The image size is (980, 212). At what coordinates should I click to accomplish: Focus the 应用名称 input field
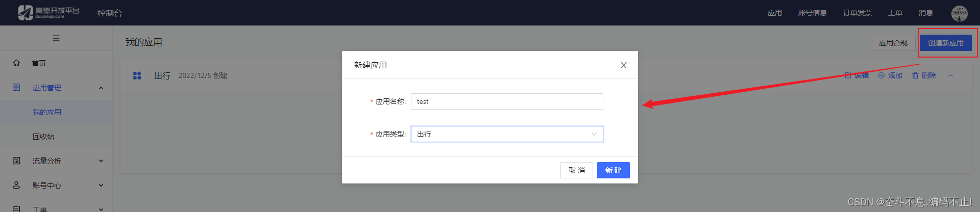(x=507, y=101)
